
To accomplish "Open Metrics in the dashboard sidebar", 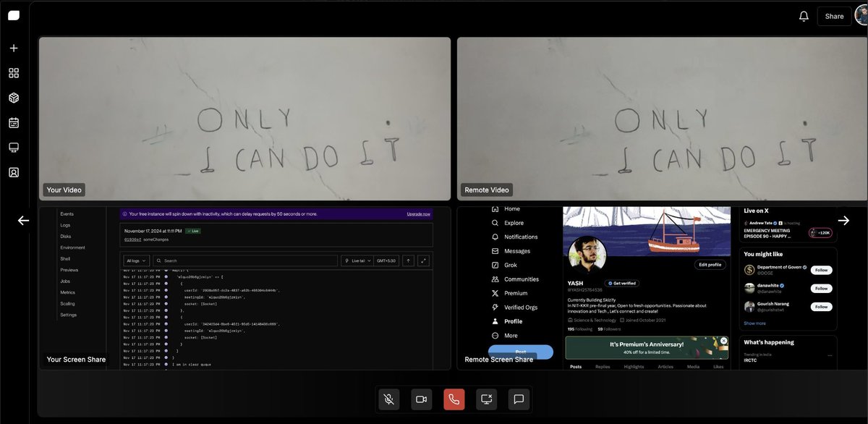I will [x=68, y=292].
